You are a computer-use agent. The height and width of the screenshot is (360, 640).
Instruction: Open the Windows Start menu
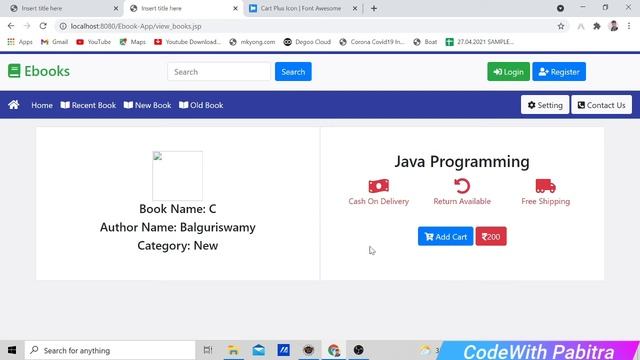point(12,350)
